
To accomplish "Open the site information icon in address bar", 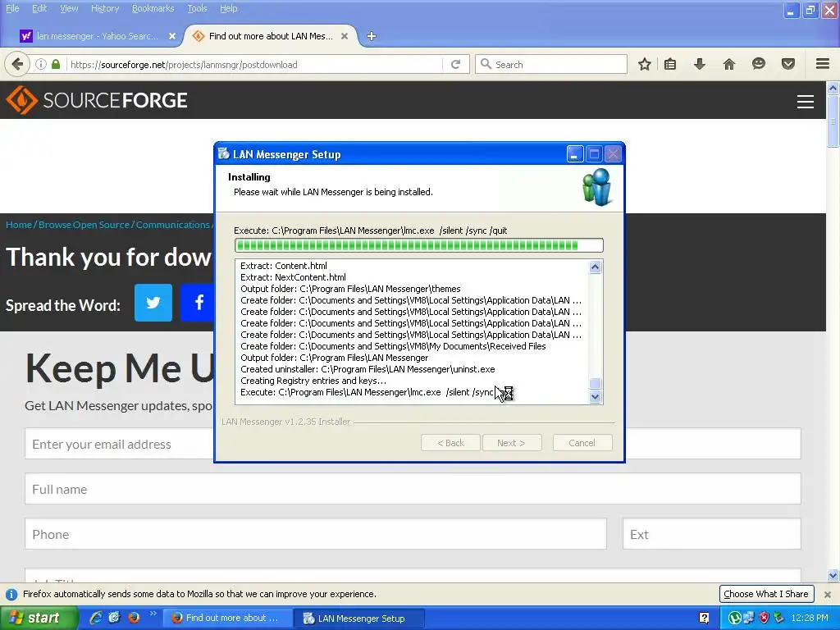I will [x=41, y=64].
